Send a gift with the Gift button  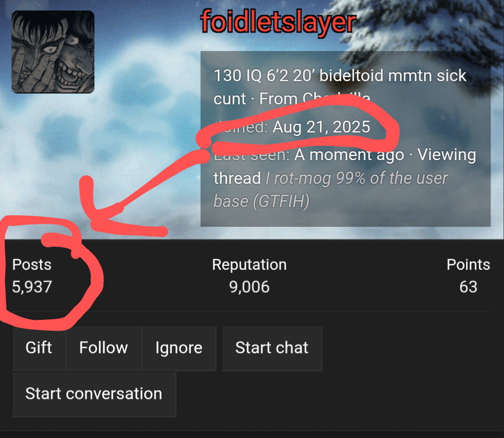(x=39, y=348)
